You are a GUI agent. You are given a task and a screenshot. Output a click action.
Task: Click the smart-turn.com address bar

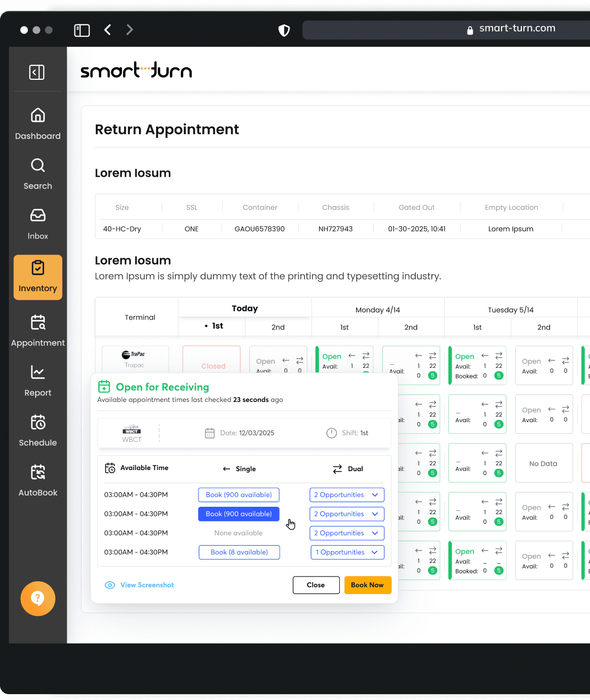pos(446,30)
